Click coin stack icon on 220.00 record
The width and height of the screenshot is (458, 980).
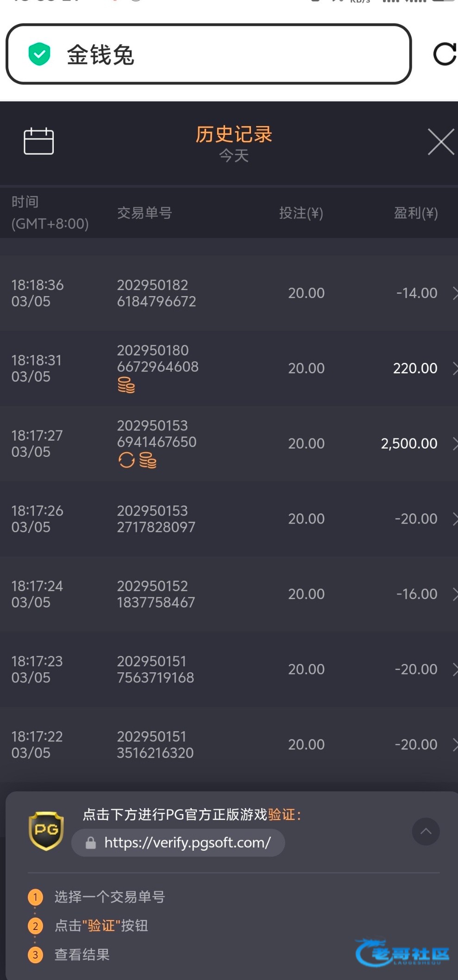(x=126, y=385)
